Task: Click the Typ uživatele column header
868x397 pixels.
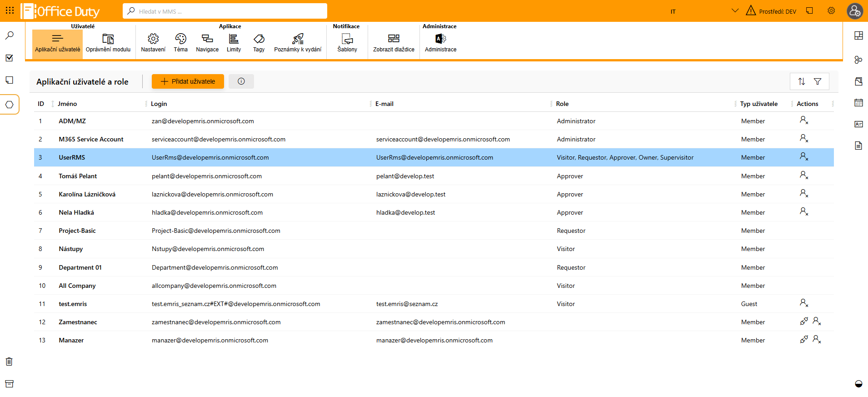Action: click(x=758, y=104)
